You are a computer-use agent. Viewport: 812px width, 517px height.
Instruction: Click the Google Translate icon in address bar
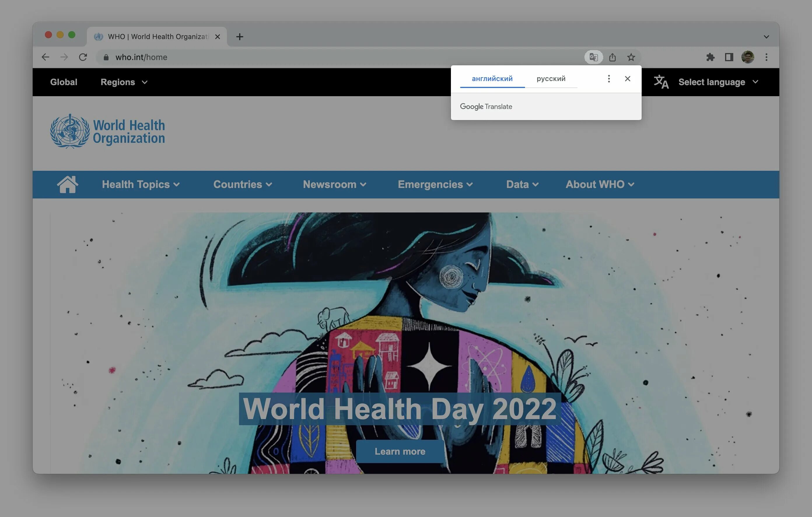593,57
